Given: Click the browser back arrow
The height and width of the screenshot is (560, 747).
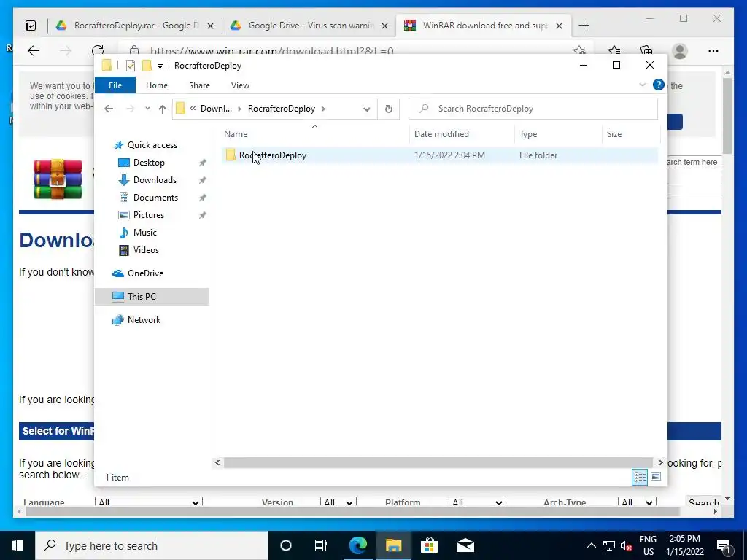Looking at the screenshot, I should point(34,51).
